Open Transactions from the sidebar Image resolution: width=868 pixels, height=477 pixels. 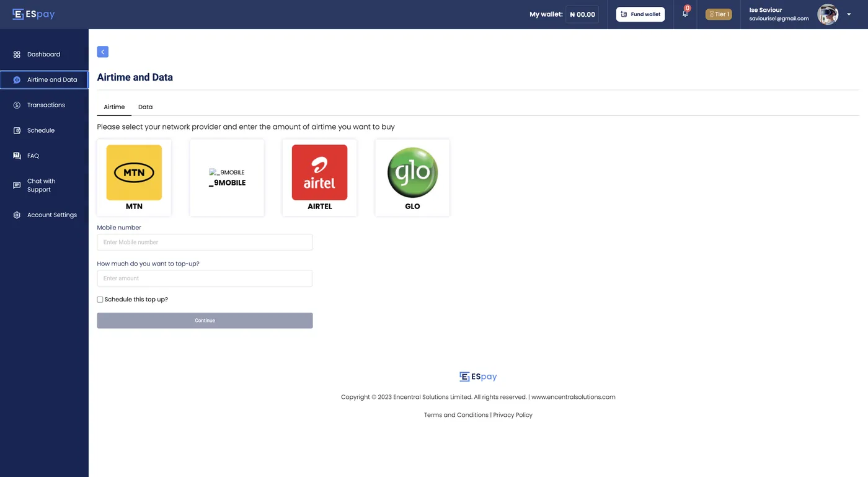tap(45, 105)
